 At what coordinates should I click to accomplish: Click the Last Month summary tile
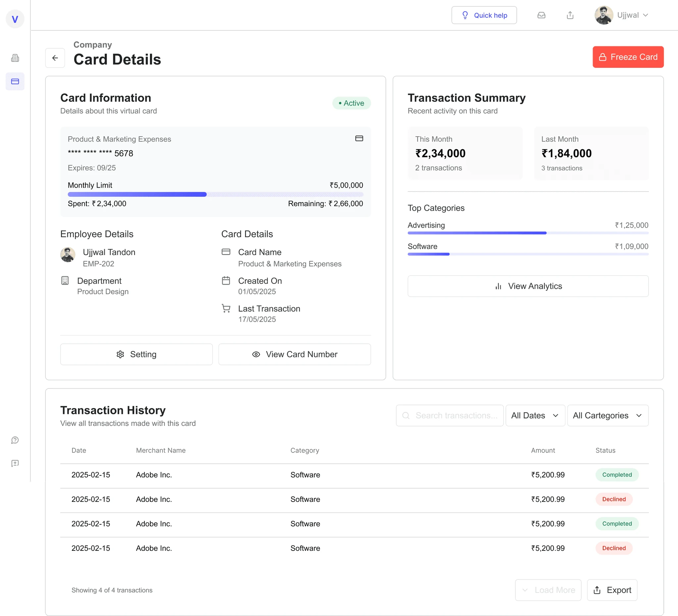(591, 153)
